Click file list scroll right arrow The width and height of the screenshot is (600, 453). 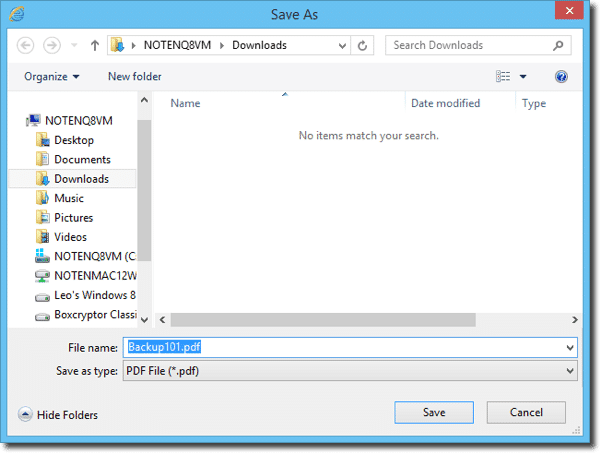click(x=574, y=320)
